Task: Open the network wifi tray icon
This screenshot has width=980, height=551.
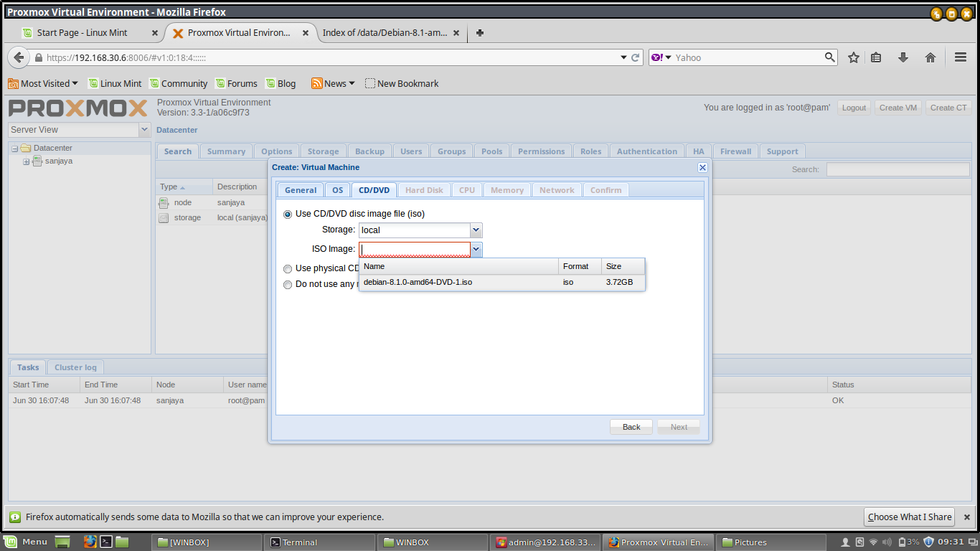Action: [873, 542]
